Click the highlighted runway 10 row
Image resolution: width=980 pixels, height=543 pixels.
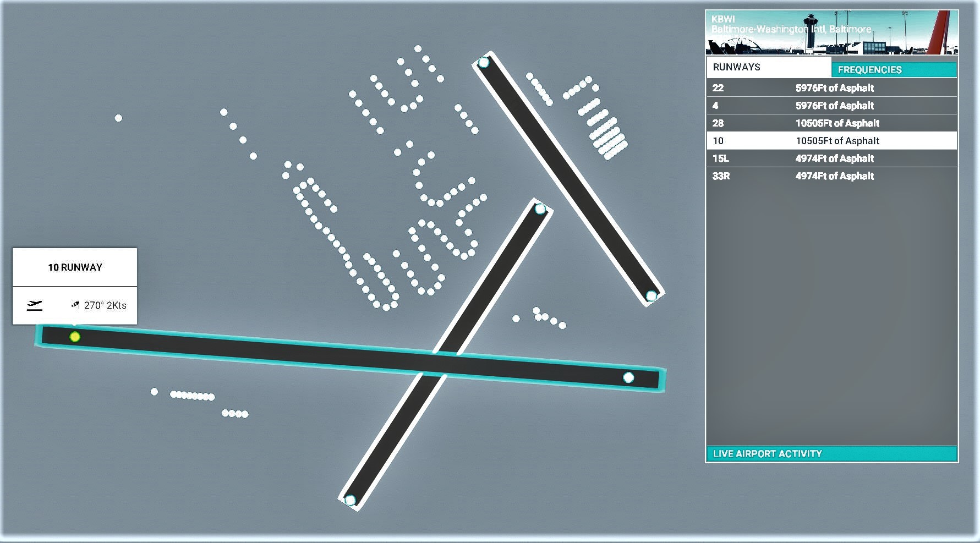[x=831, y=141]
